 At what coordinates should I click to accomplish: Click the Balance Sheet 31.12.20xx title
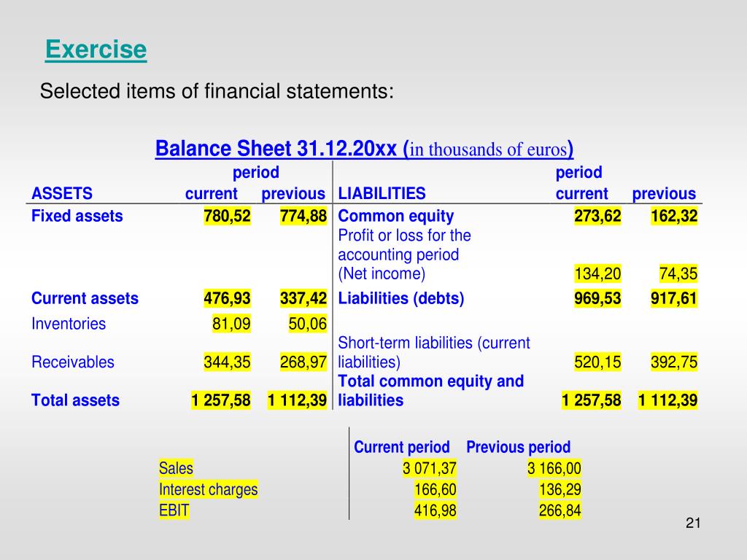pyautogui.click(x=365, y=149)
